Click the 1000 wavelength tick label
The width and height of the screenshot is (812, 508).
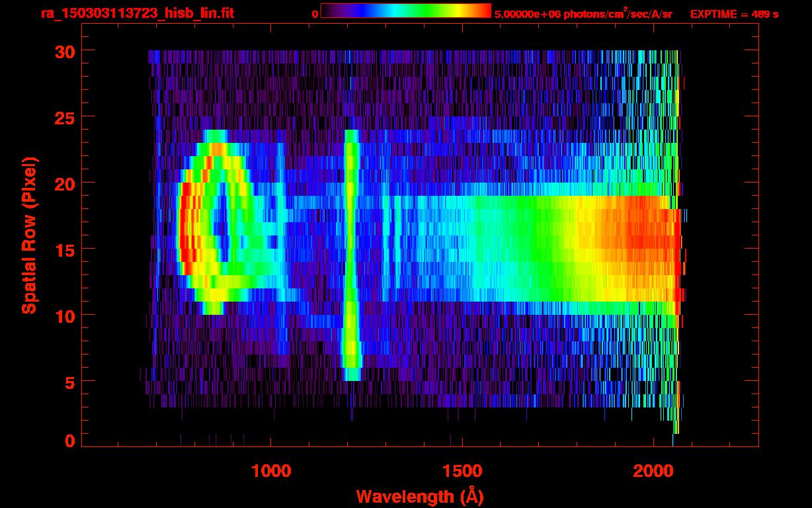pyautogui.click(x=271, y=471)
